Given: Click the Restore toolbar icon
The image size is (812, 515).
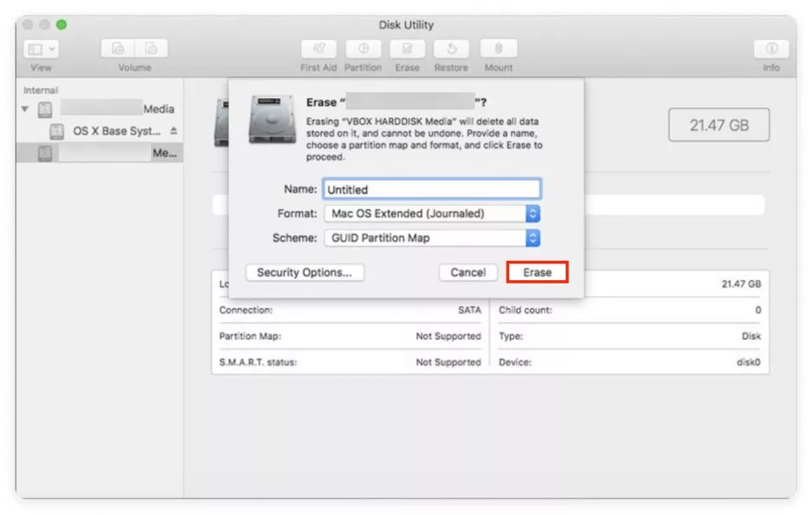Looking at the screenshot, I should 451,49.
